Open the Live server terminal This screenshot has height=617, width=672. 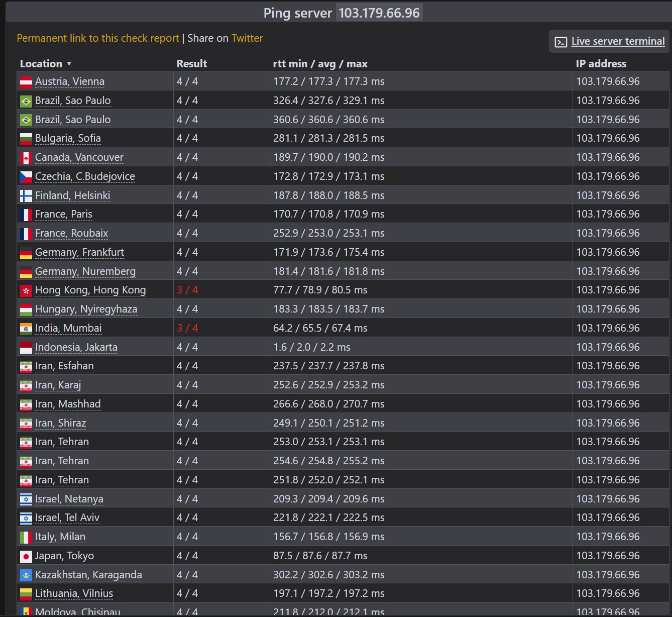coord(618,41)
